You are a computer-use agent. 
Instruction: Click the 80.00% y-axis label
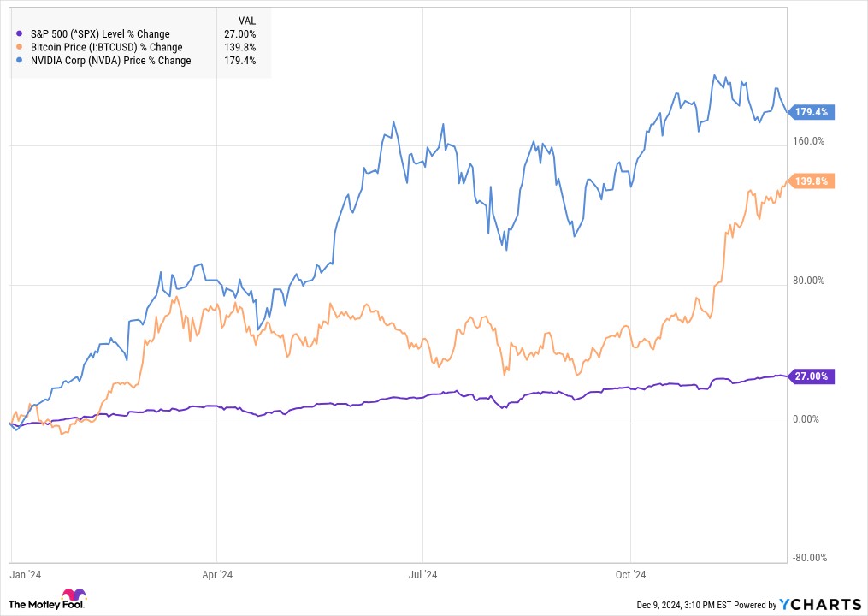click(808, 281)
